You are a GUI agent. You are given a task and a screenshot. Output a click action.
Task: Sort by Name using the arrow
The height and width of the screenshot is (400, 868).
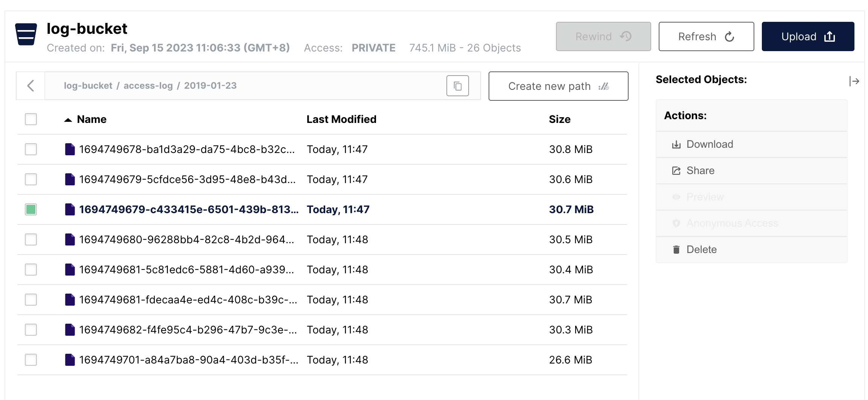pos(68,120)
